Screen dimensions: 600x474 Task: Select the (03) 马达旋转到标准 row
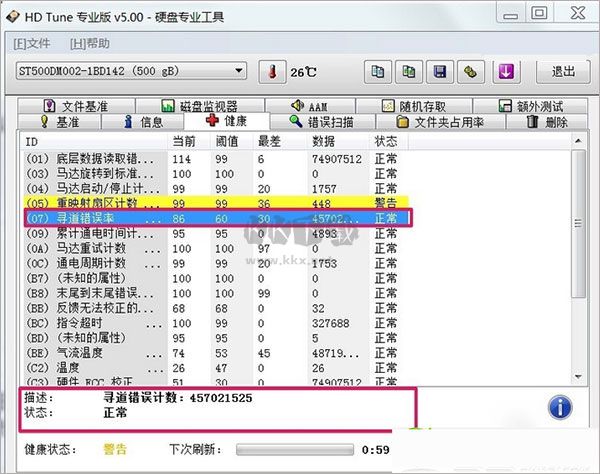tap(216, 174)
